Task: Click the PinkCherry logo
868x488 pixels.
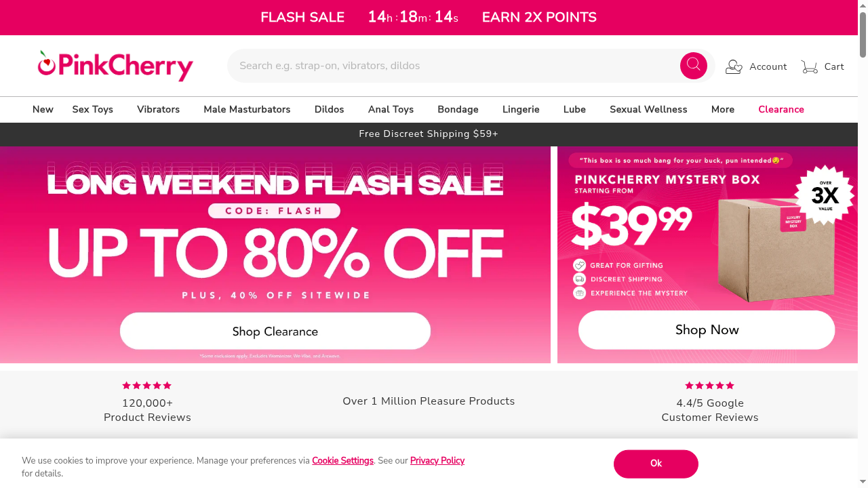Action: [x=115, y=66]
